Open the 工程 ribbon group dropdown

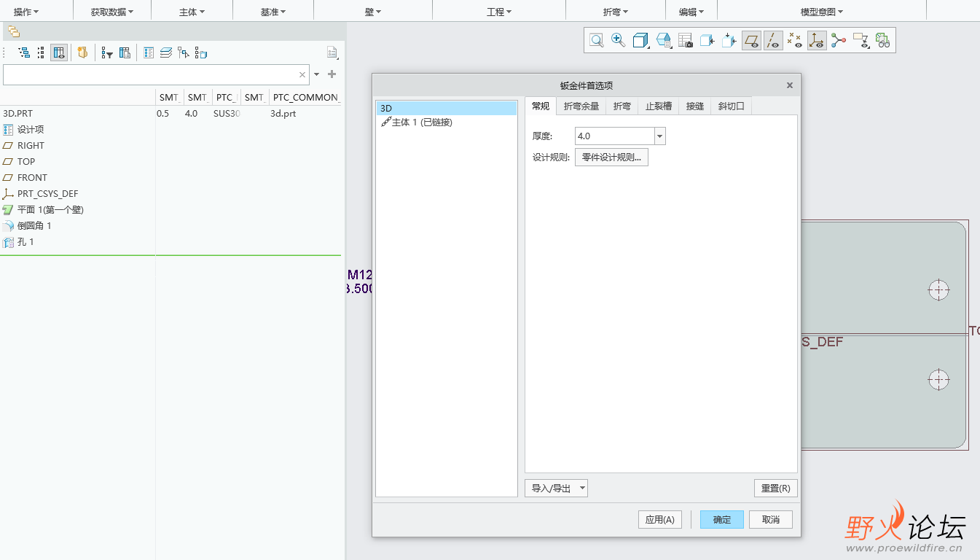(x=499, y=12)
